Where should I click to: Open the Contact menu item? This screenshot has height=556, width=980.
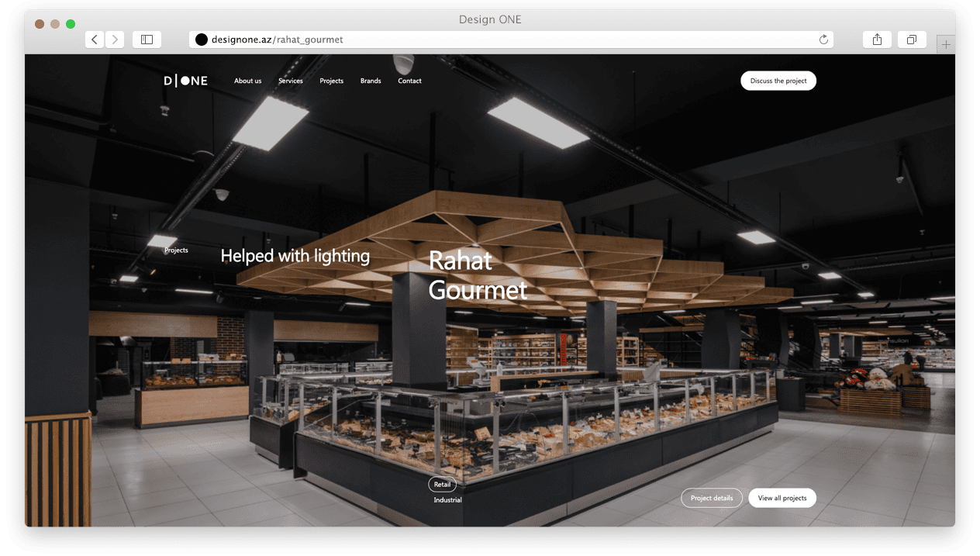click(x=410, y=81)
